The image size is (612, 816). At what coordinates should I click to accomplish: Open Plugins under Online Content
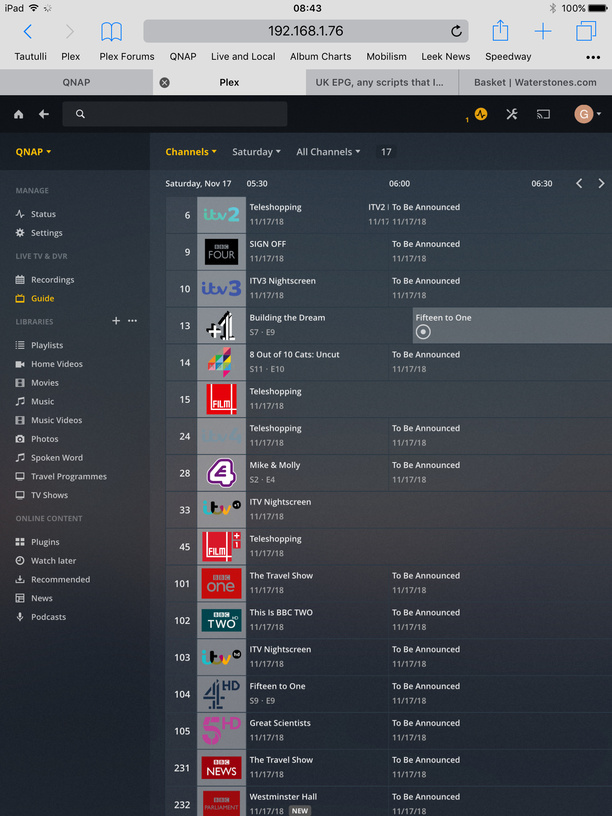point(37,542)
